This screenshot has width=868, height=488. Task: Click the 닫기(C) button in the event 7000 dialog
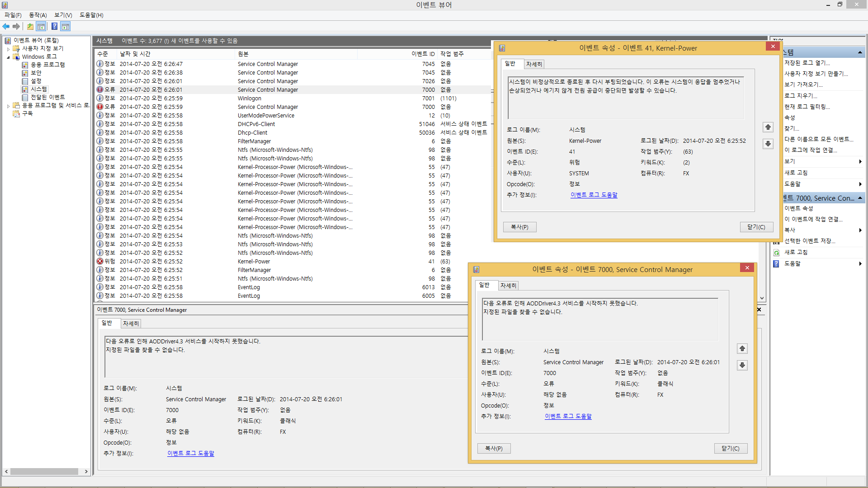coord(731,449)
